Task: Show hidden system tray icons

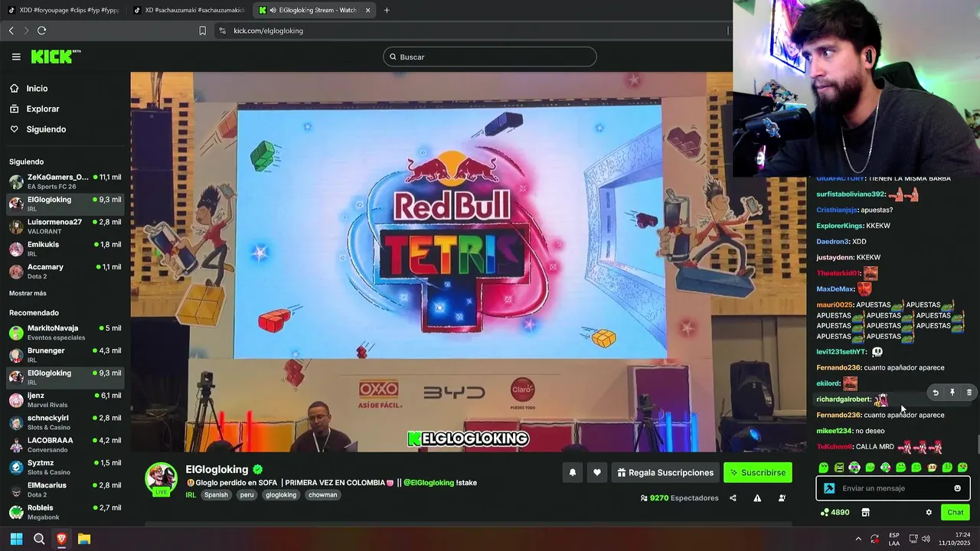Action: [x=857, y=539]
